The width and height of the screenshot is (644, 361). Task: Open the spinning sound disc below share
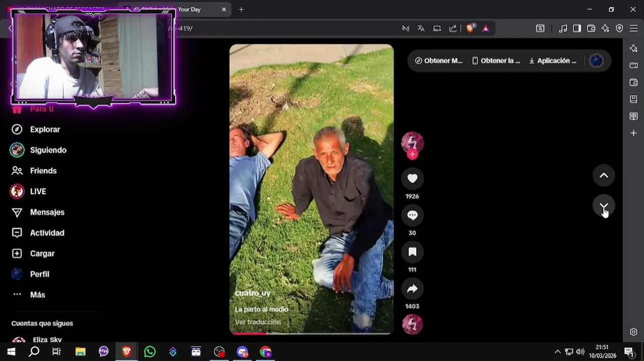pyautogui.click(x=412, y=324)
